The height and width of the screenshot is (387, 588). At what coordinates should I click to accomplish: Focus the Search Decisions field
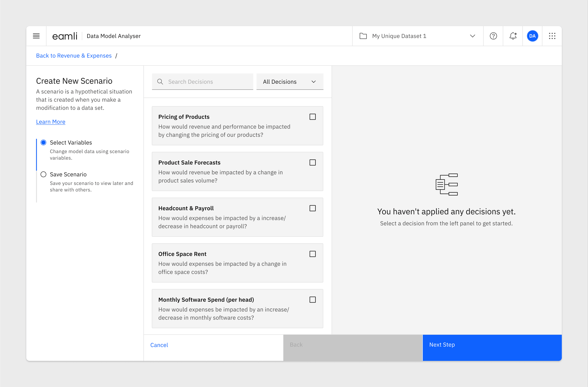pyautogui.click(x=208, y=82)
